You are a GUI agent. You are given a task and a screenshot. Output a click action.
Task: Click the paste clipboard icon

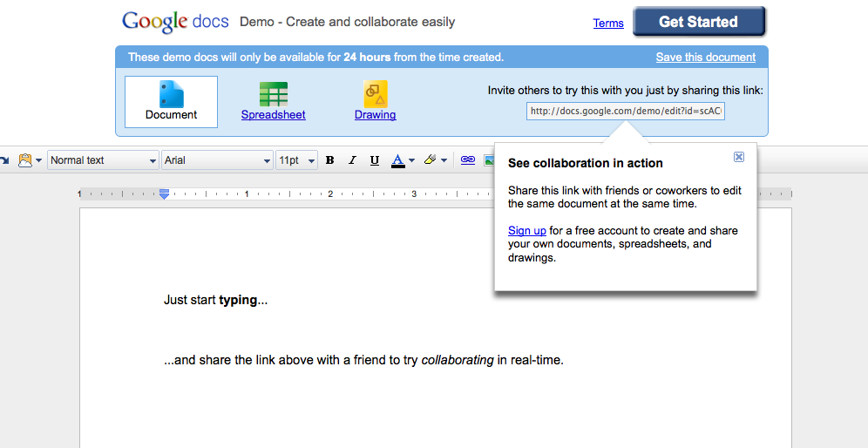25,160
